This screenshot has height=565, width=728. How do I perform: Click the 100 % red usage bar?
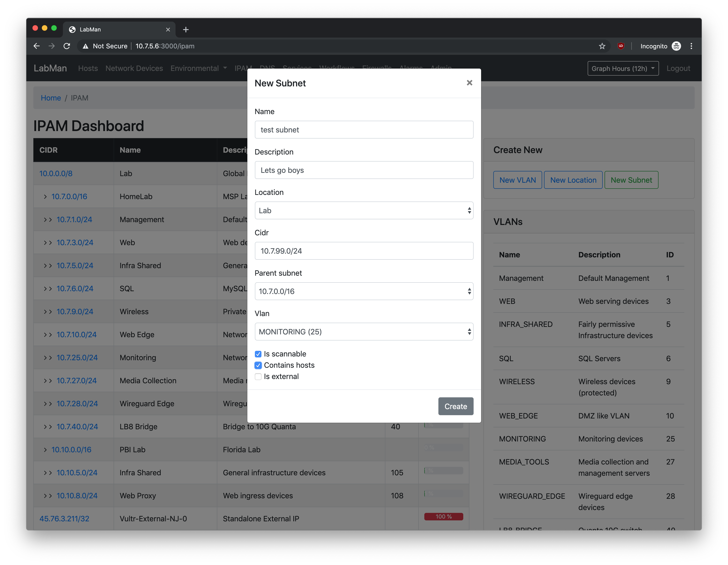pos(443,516)
